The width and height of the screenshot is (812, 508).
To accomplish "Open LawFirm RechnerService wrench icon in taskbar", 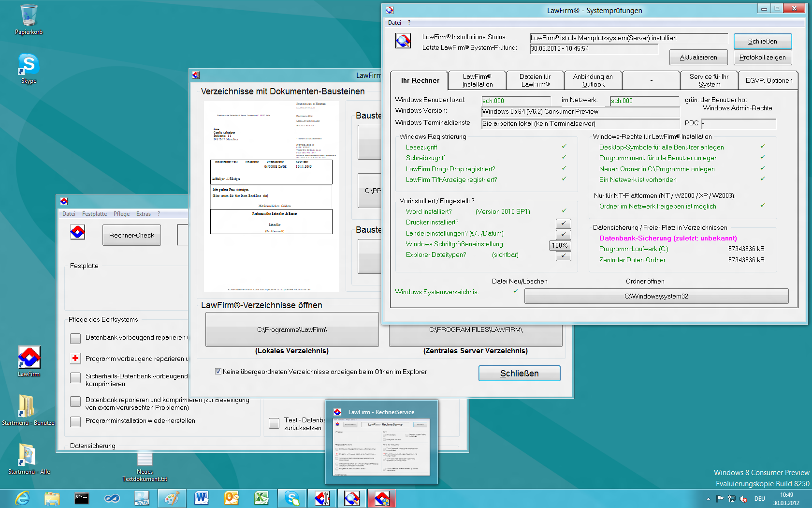I will click(x=322, y=498).
